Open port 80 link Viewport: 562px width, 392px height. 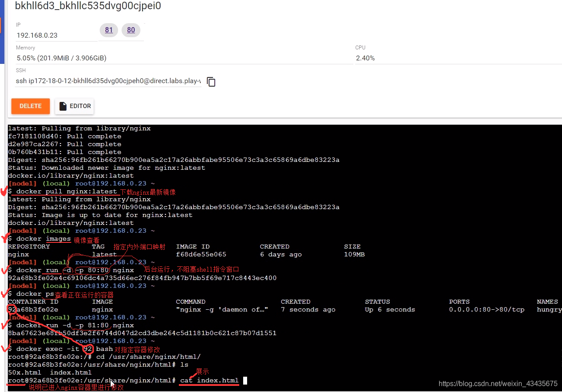coord(131,30)
